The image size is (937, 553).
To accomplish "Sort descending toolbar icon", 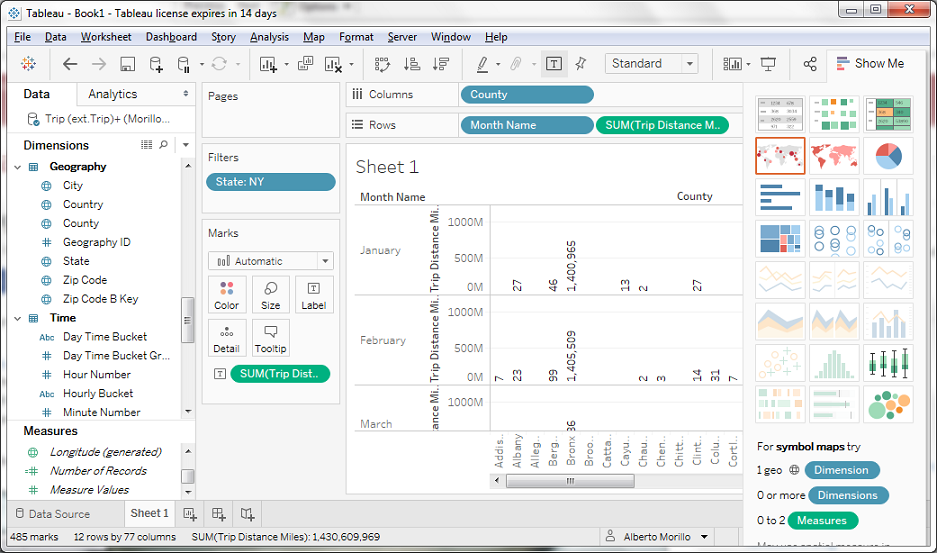I will [441, 64].
